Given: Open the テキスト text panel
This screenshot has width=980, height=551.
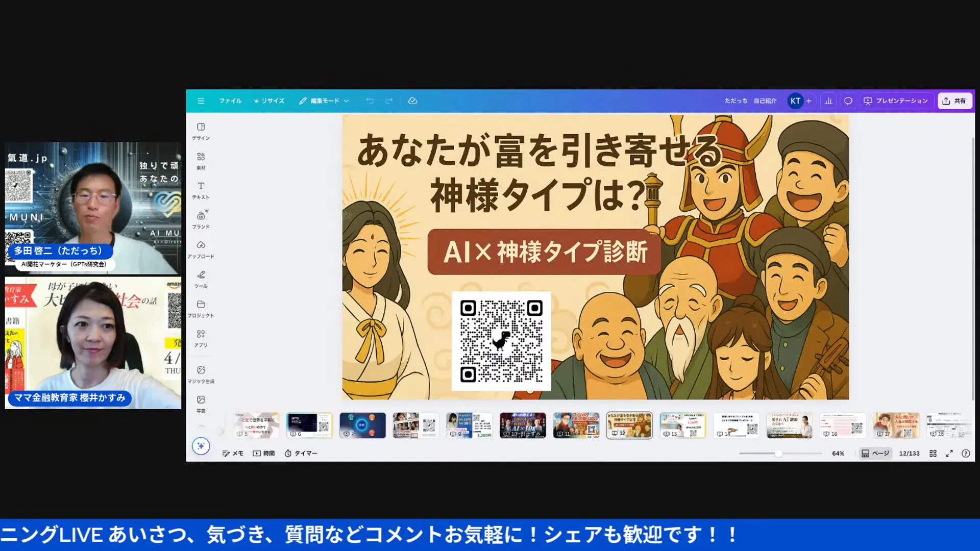Looking at the screenshot, I should pyautogui.click(x=201, y=190).
